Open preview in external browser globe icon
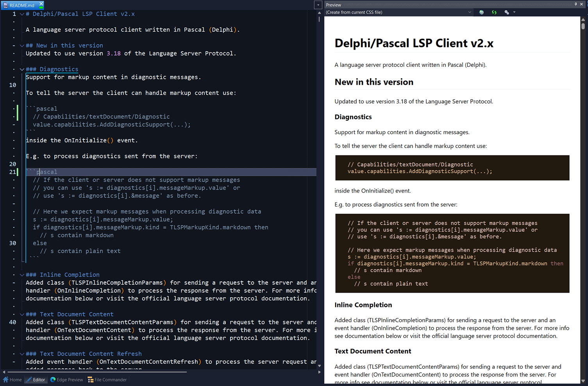588x386 pixels. 481,13
